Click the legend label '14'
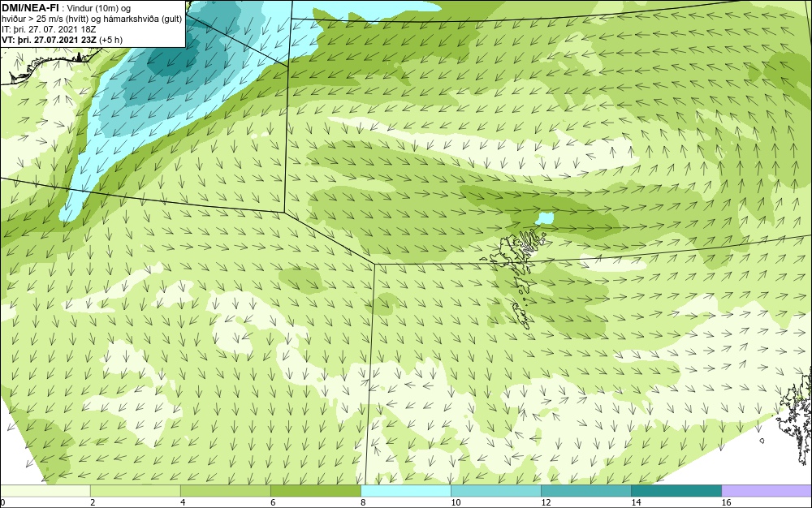Viewport: 812px width, 508px height. pos(636,502)
